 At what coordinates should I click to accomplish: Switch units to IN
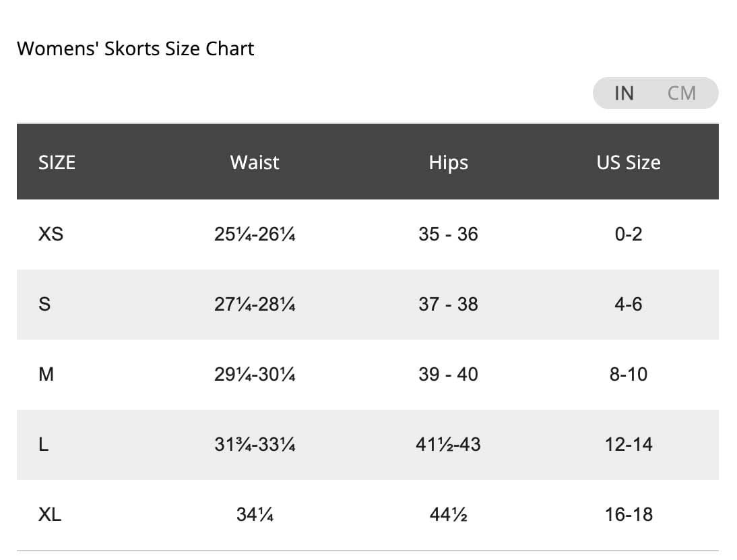pos(624,93)
